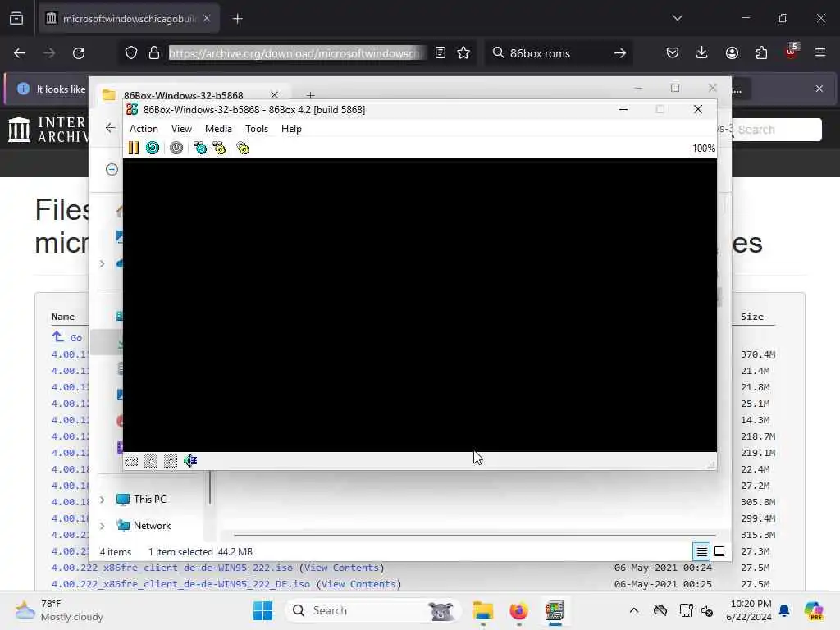Expand the collapsed Explorer sidebar chevron under the home icon
The width and height of the screenshot is (840, 630).
[x=103, y=263]
